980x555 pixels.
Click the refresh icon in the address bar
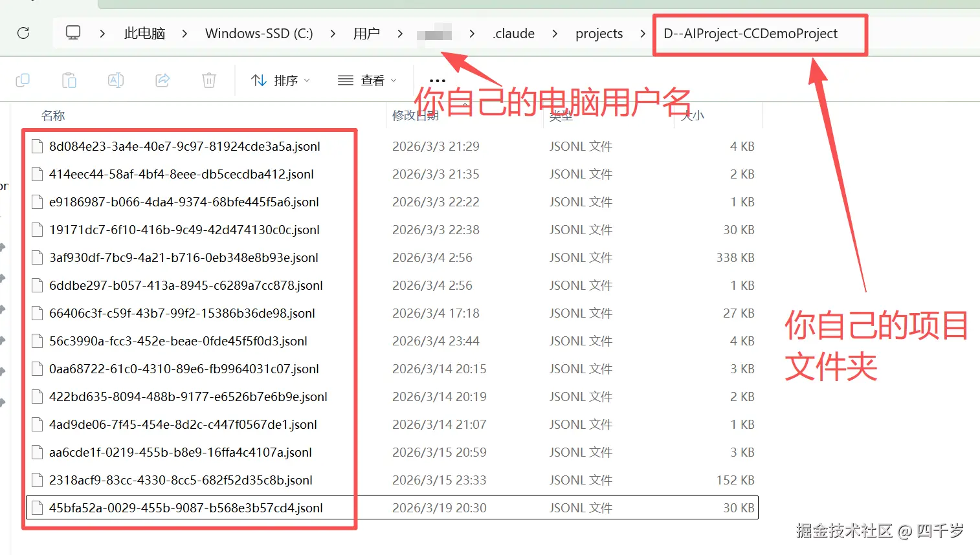click(x=24, y=34)
